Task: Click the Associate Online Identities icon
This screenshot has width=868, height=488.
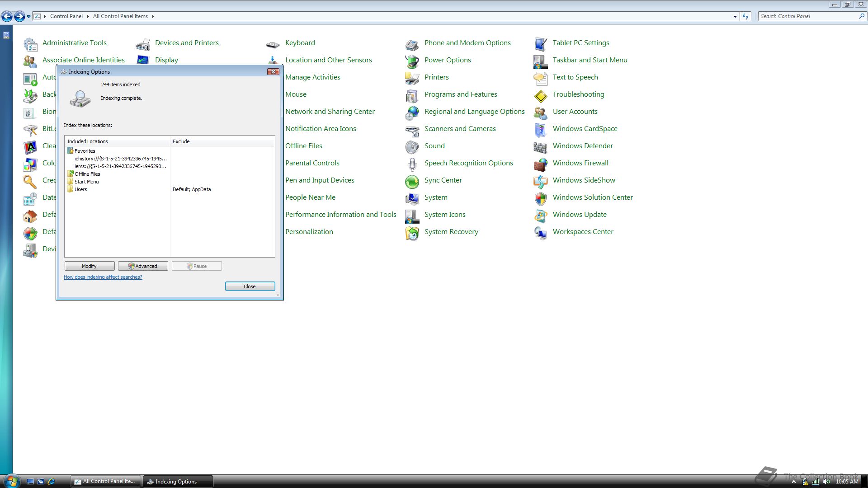Action: (x=30, y=61)
